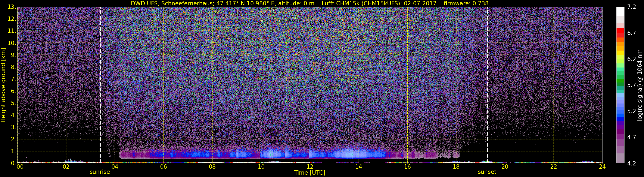Screen dimensions: 644x177
Task: Click the dashed white sunset marker line
Action: [487, 85]
